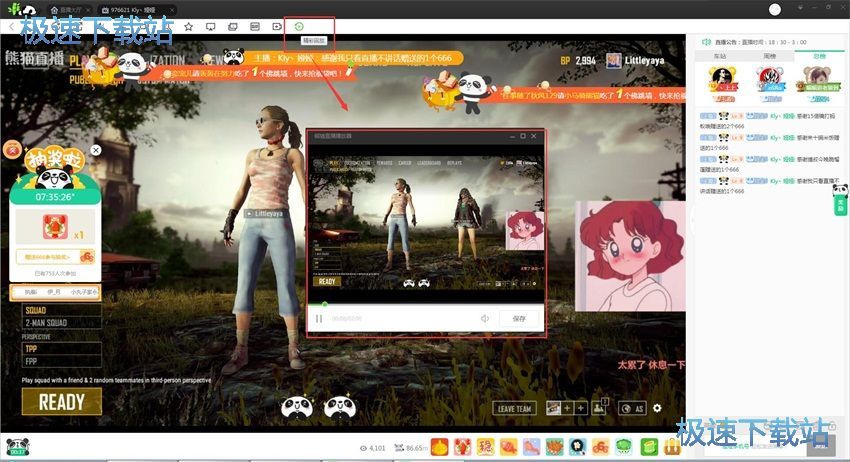Maximize the replay popup window

[x=523, y=136]
